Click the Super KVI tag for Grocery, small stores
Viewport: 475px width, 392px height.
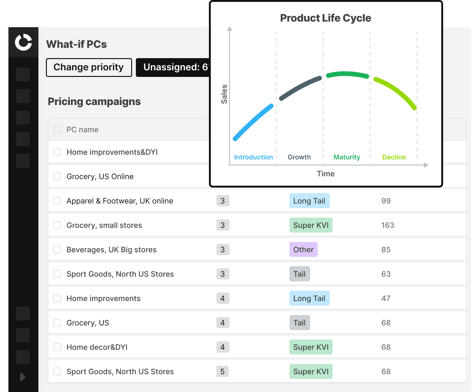point(311,225)
